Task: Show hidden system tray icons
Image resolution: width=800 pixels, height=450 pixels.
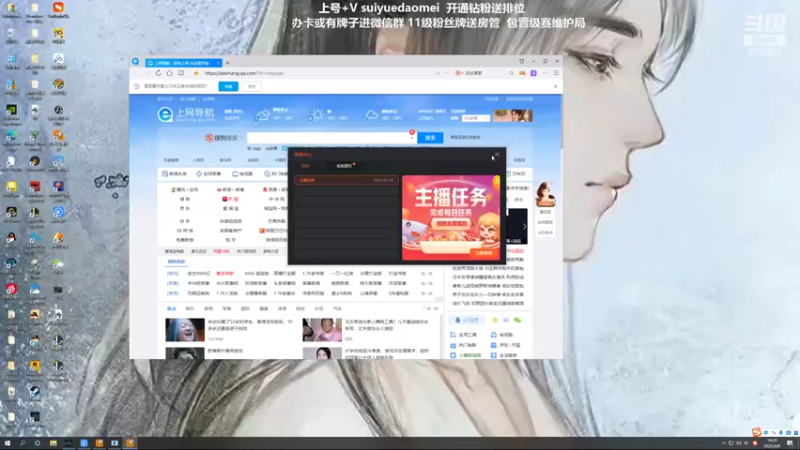Action: [723, 443]
